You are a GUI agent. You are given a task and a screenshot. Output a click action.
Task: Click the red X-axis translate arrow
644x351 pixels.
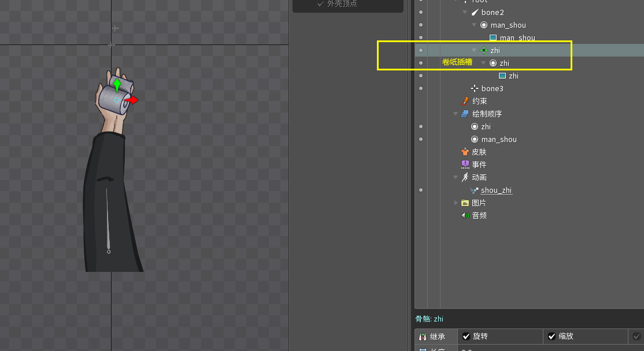[x=132, y=100]
